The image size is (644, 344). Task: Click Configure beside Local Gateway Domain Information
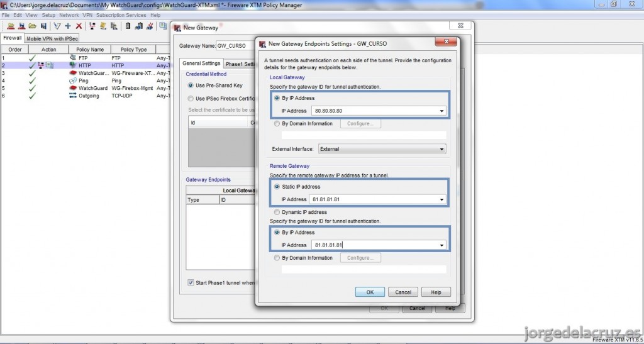coord(360,123)
